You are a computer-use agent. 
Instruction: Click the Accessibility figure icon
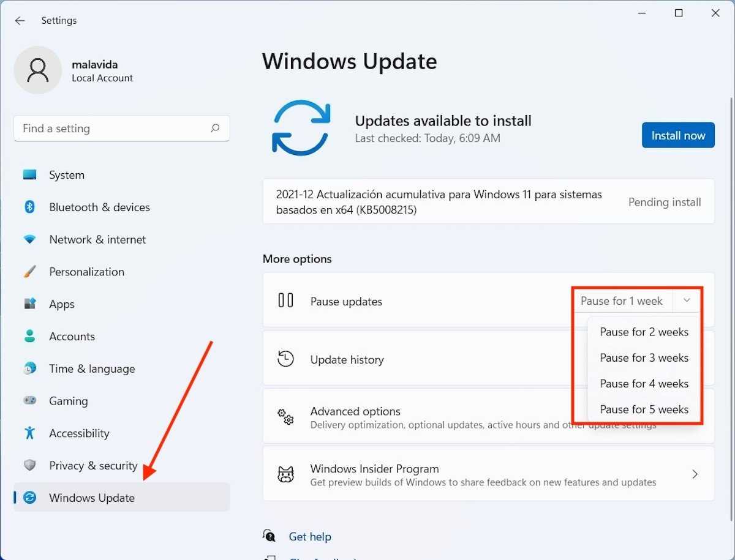29,433
